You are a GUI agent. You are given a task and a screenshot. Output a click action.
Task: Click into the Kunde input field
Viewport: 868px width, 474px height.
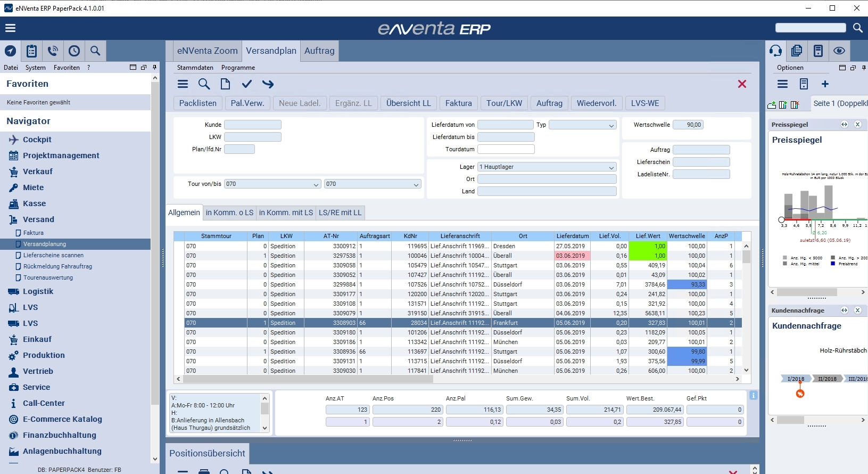coord(253,125)
